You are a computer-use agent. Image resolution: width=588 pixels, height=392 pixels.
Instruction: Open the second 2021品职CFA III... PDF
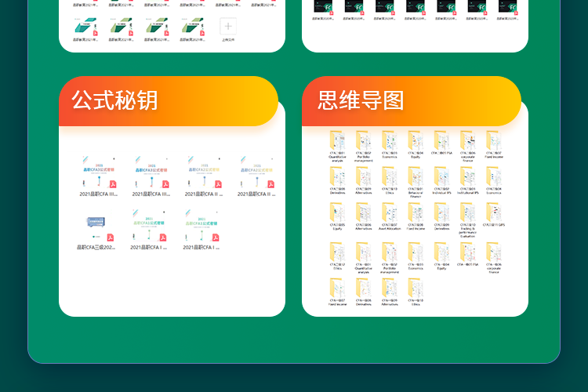(151, 176)
